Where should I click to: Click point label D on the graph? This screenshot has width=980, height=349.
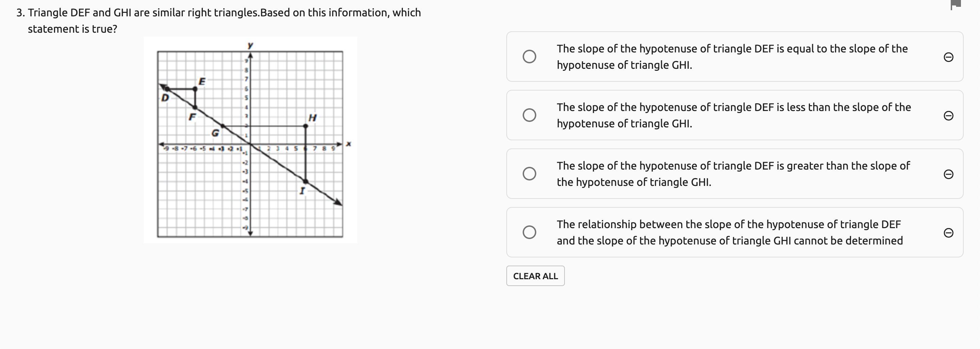165,98
